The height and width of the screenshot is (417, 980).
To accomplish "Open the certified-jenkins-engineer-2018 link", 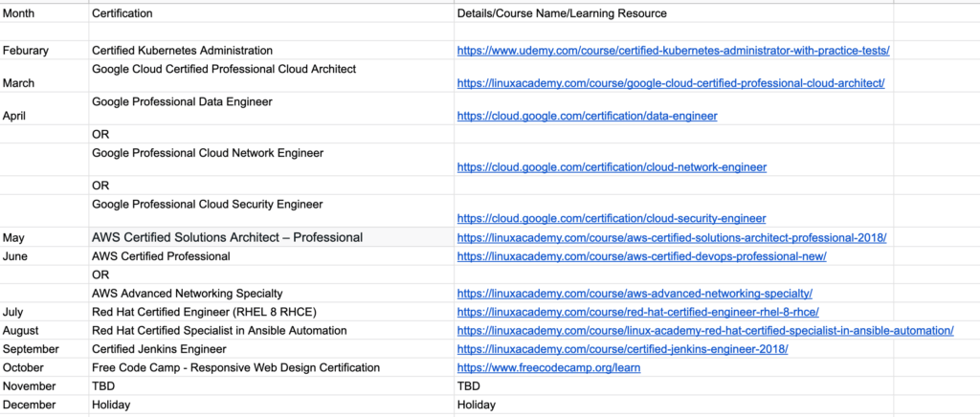I will click(622, 349).
